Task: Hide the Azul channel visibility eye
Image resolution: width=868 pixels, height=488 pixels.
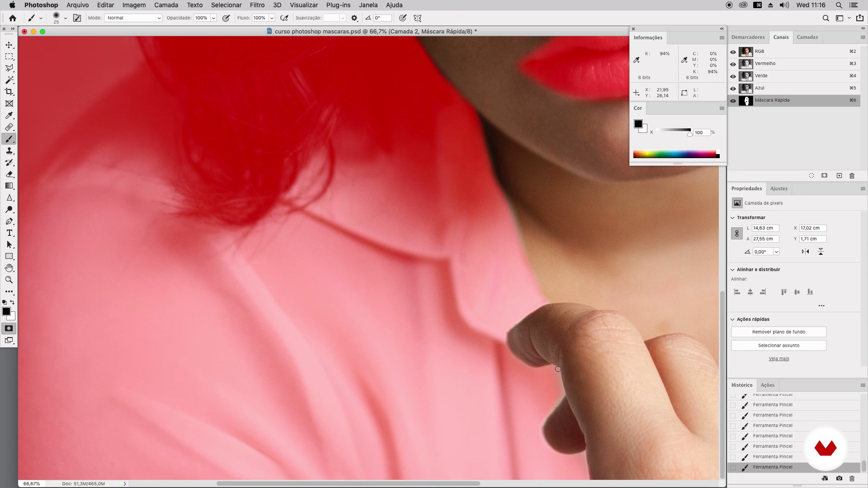Action: tap(733, 88)
